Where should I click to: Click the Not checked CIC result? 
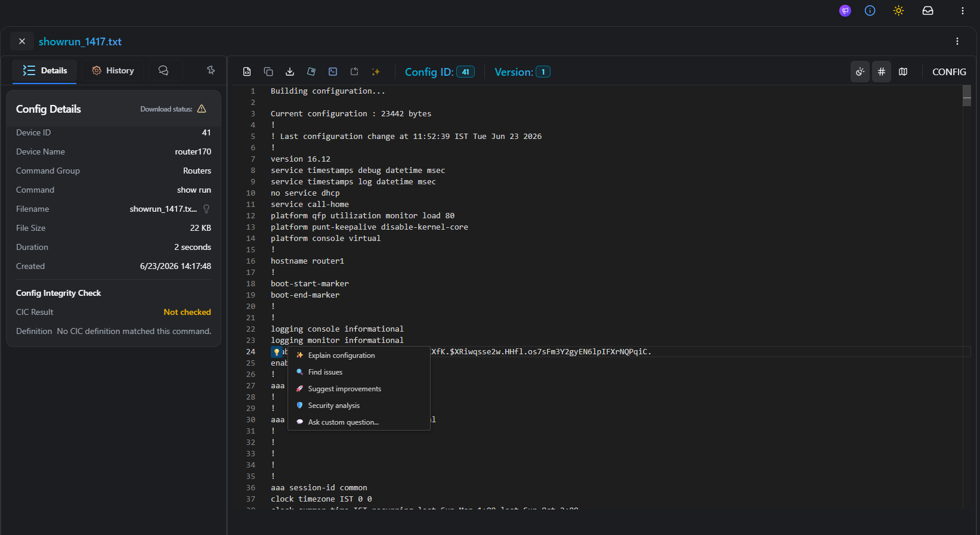click(187, 312)
